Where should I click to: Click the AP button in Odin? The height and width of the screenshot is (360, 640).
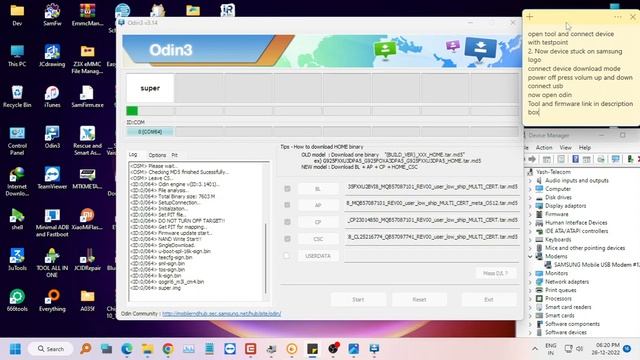(x=318, y=205)
